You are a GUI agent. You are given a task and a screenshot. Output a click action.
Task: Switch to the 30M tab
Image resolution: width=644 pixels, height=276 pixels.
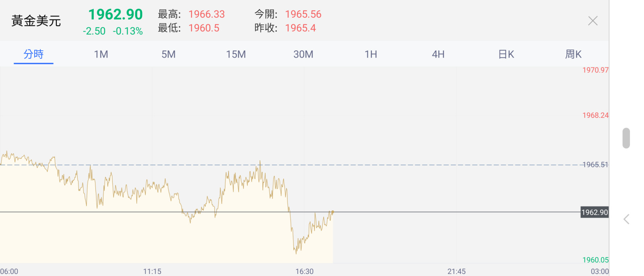click(303, 54)
